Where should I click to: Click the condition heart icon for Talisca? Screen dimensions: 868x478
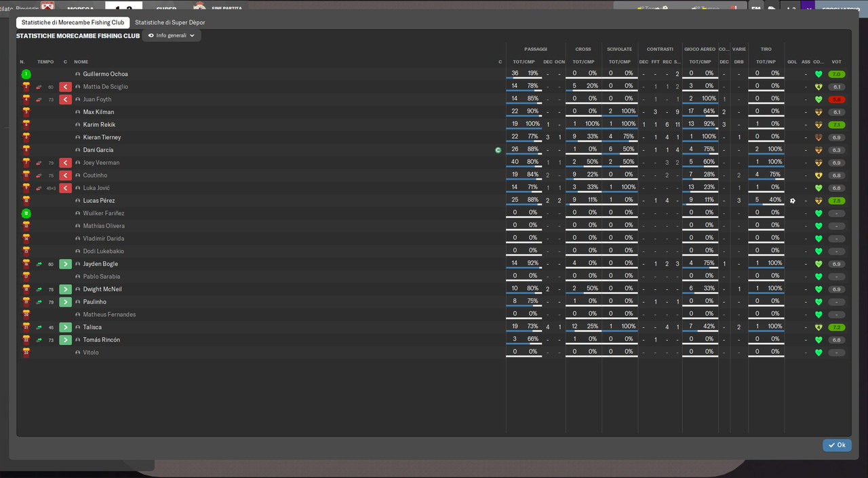pyautogui.click(x=818, y=327)
